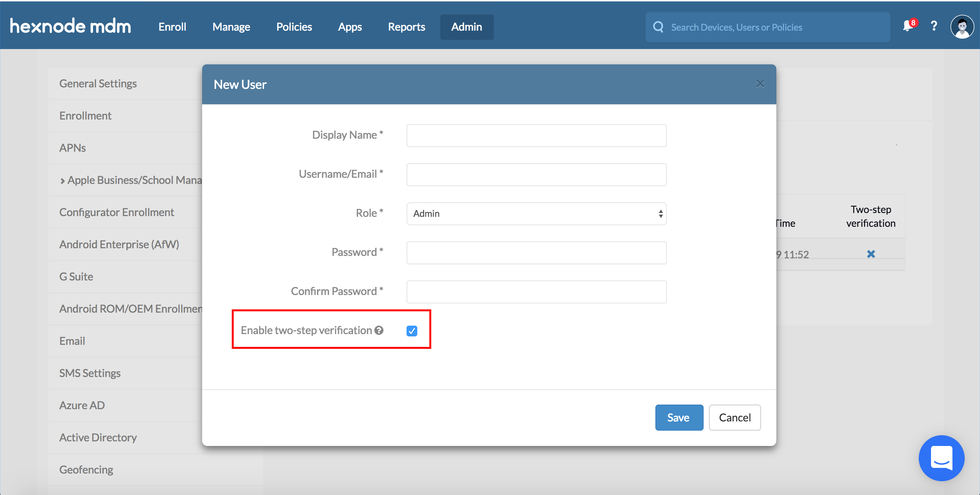Focus the Confirm Password field
980x495 pixels.
536,292
